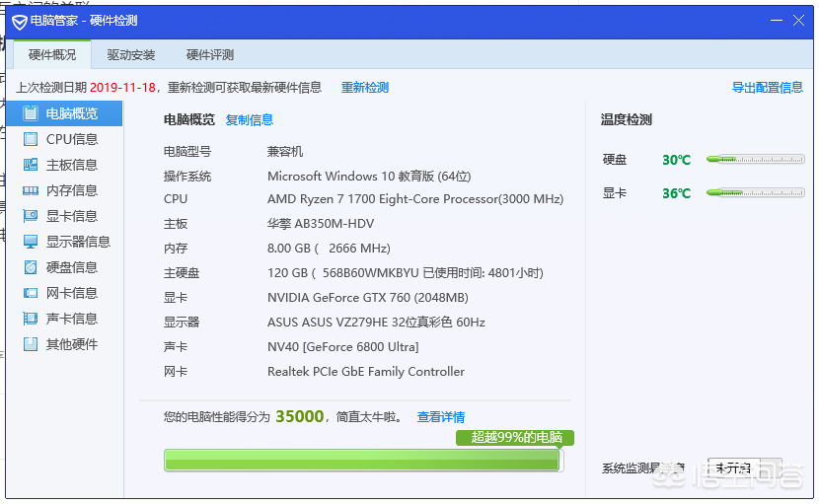Click the 超越99%的电脑 badge
Image resolution: width=819 pixels, height=504 pixels.
515,438
